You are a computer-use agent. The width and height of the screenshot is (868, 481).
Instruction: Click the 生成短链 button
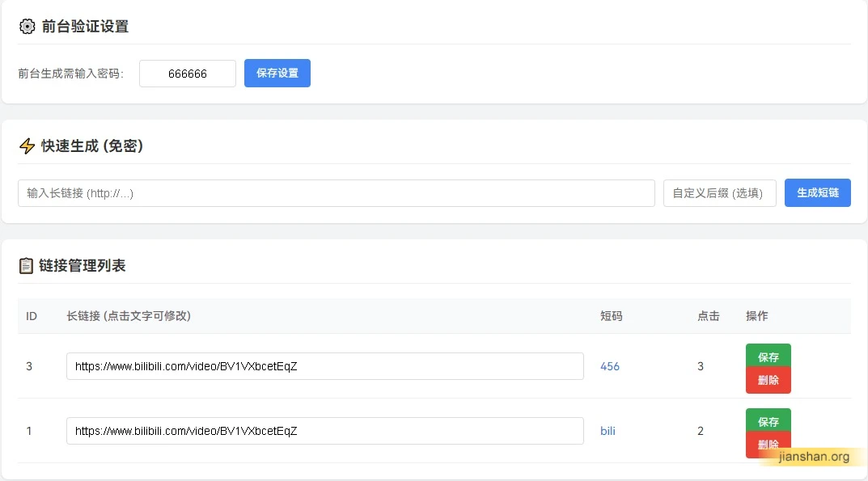(818, 192)
